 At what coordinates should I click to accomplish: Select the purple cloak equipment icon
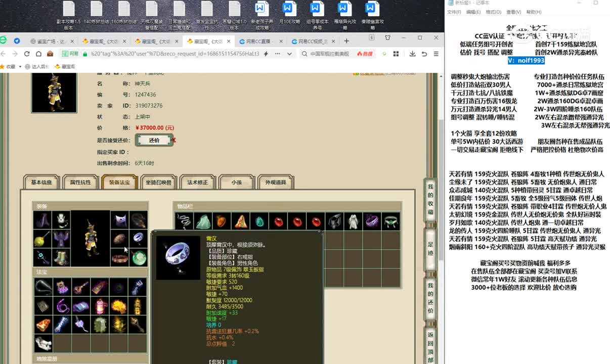pyautogui.click(x=42, y=220)
